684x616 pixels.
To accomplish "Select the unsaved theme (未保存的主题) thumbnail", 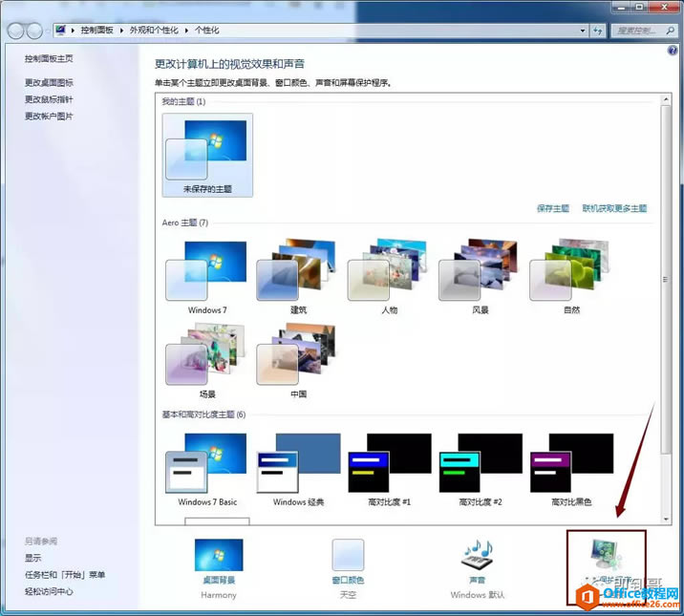I will [207, 155].
